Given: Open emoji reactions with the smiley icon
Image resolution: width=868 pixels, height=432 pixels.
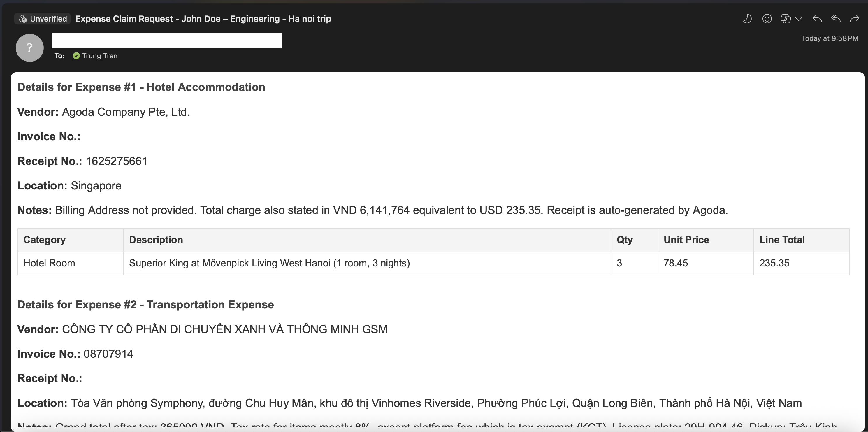Looking at the screenshot, I should 767,19.
